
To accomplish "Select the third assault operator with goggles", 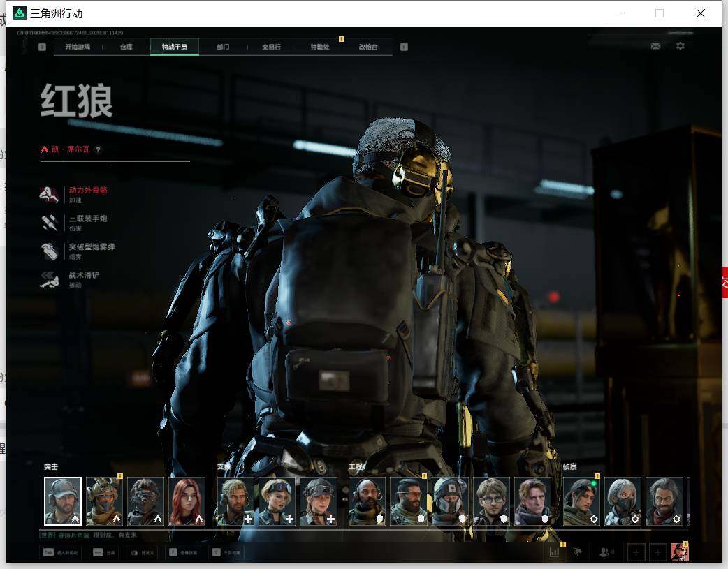I will [x=146, y=501].
